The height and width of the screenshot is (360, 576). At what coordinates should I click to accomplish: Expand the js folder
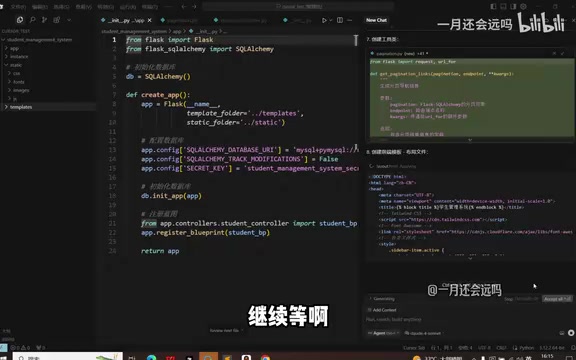click(x=15, y=98)
